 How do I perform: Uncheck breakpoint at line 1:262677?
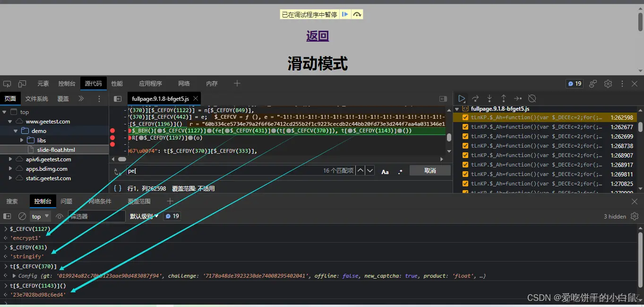point(465,127)
